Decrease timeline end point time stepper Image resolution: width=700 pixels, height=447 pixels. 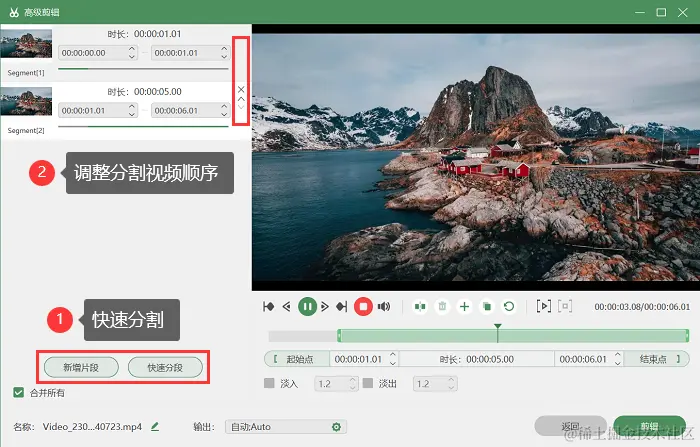tap(617, 363)
